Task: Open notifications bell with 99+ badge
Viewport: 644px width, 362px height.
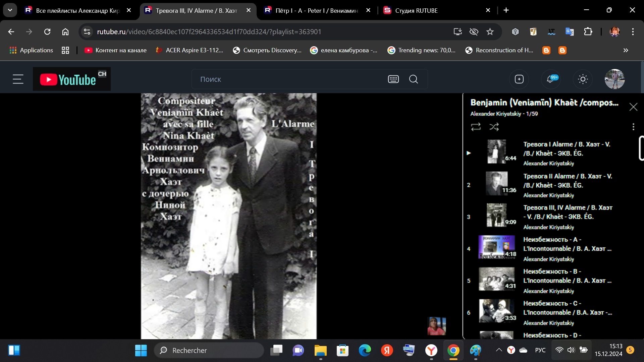Action: (550, 79)
